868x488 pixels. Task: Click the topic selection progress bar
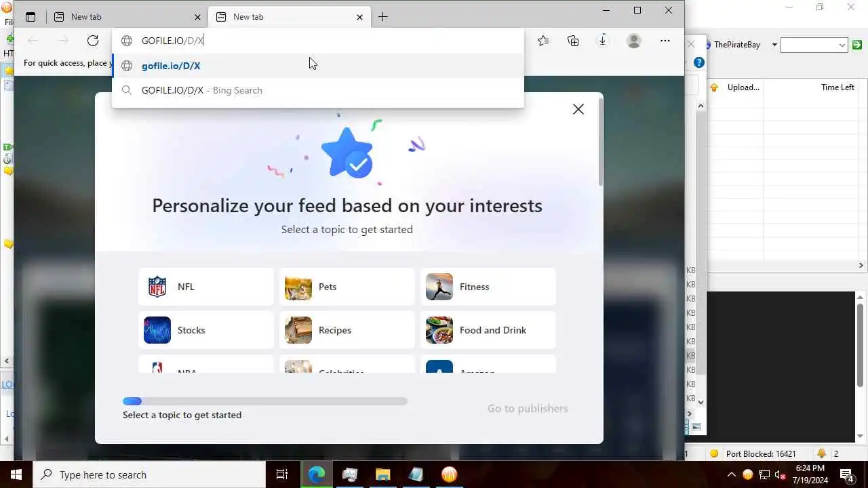pos(265,401)
